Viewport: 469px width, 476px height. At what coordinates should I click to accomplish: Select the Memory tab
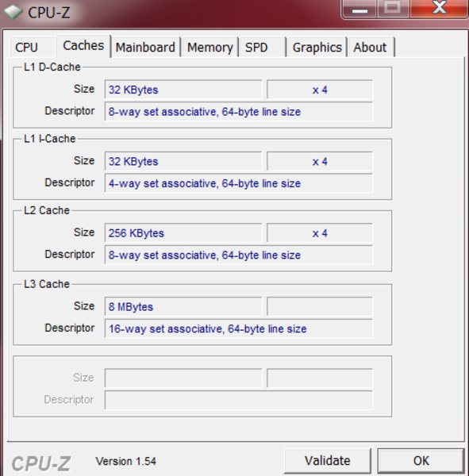pos(210,48)
